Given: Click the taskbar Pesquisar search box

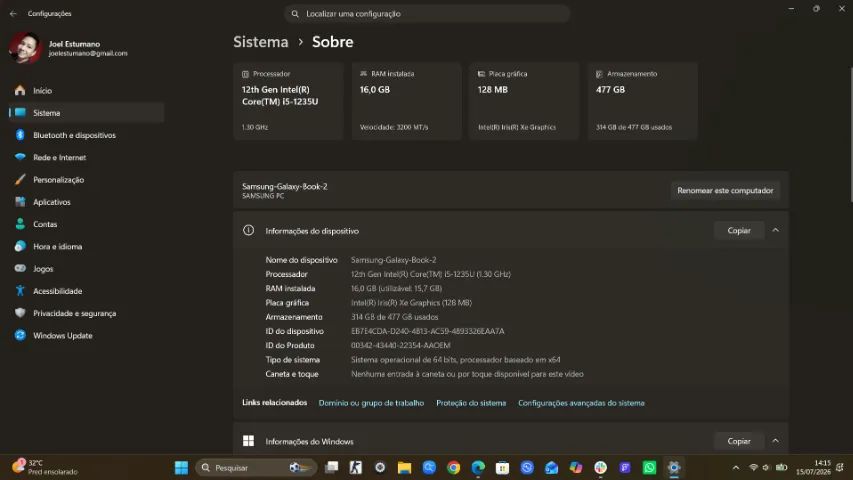Looking at the screenshot, I should tap(256, 467).
